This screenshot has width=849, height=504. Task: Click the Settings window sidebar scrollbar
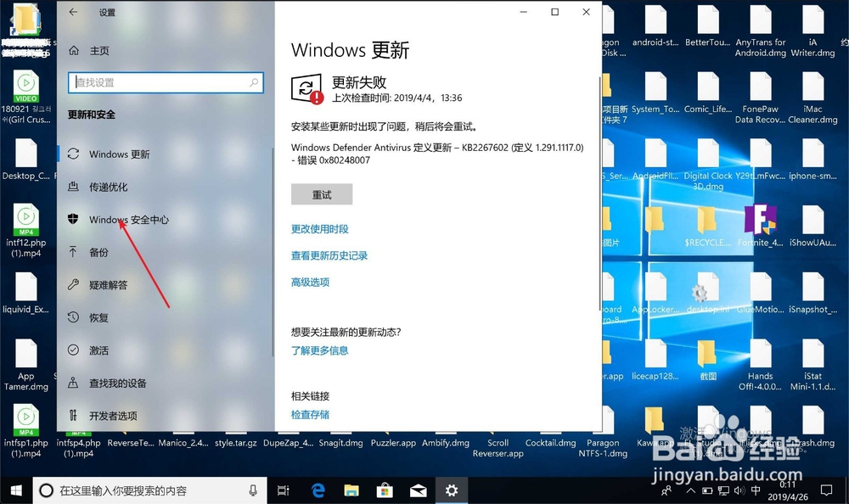point(273,252)
